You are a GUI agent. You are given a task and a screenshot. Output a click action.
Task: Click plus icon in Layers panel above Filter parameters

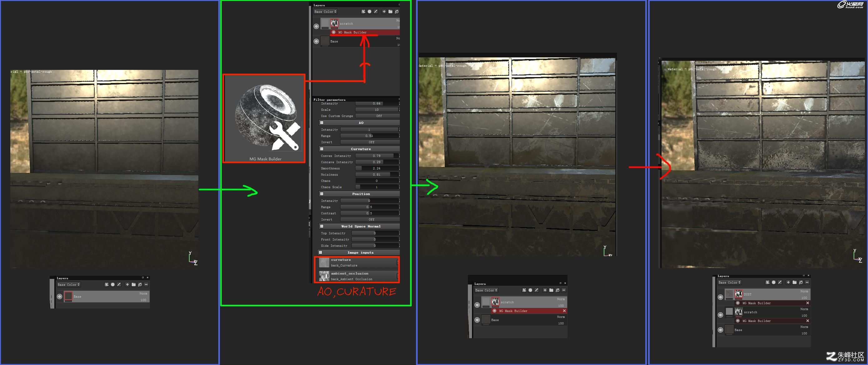[x=384, y=12]
